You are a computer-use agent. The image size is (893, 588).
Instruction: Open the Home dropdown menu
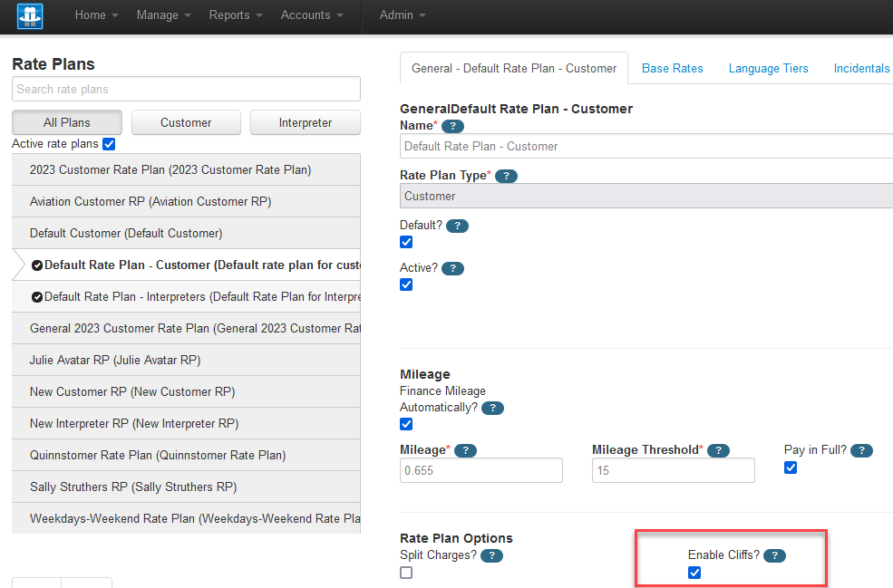pos(96,15)
